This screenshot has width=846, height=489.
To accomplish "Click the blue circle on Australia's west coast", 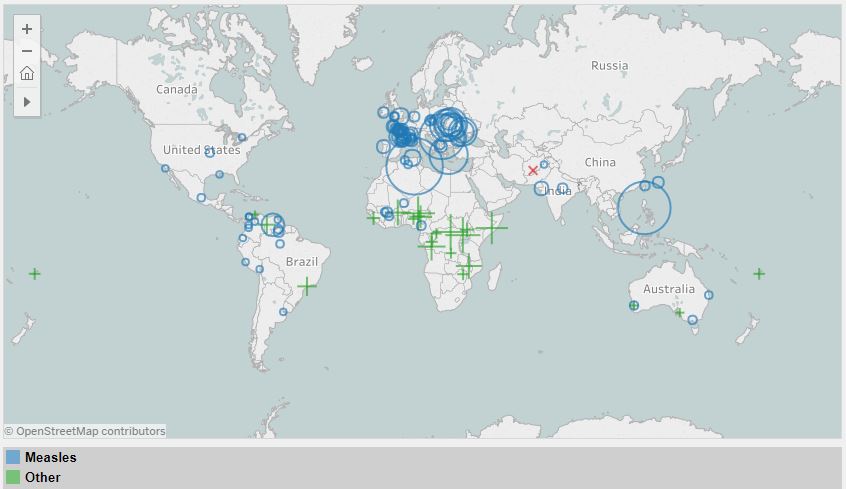I will (634, 305).
